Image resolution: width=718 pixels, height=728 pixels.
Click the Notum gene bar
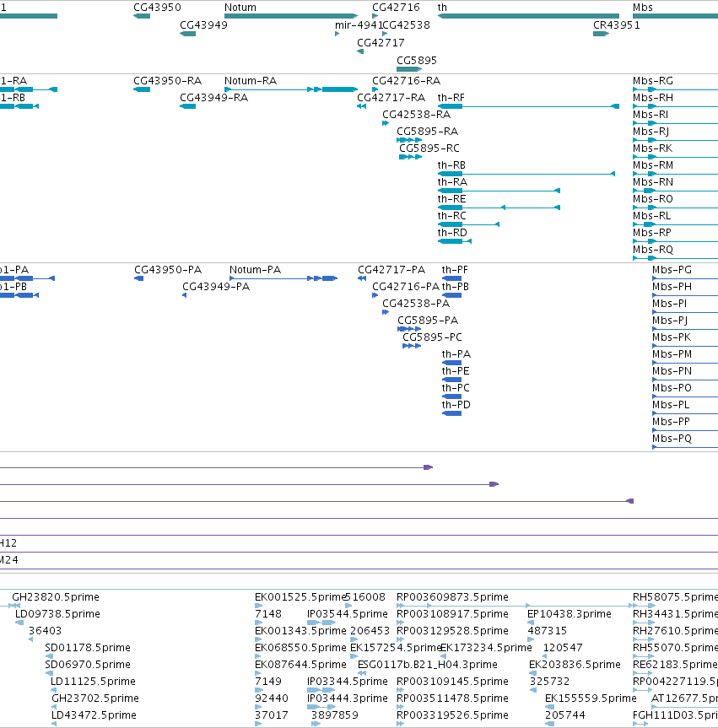point(291,16)
